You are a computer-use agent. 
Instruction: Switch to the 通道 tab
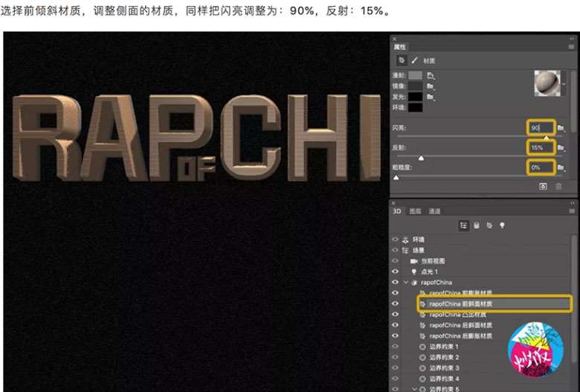pos(434,211)
